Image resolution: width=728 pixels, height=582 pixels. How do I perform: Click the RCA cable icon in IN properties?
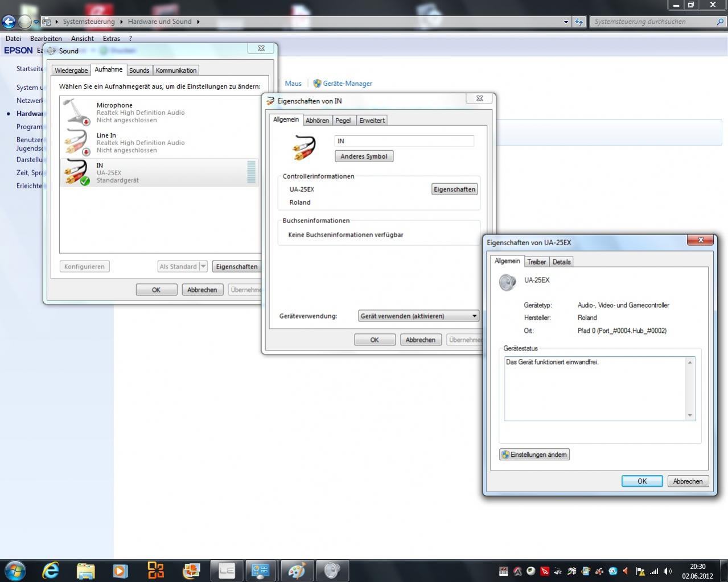pos(304,147)
